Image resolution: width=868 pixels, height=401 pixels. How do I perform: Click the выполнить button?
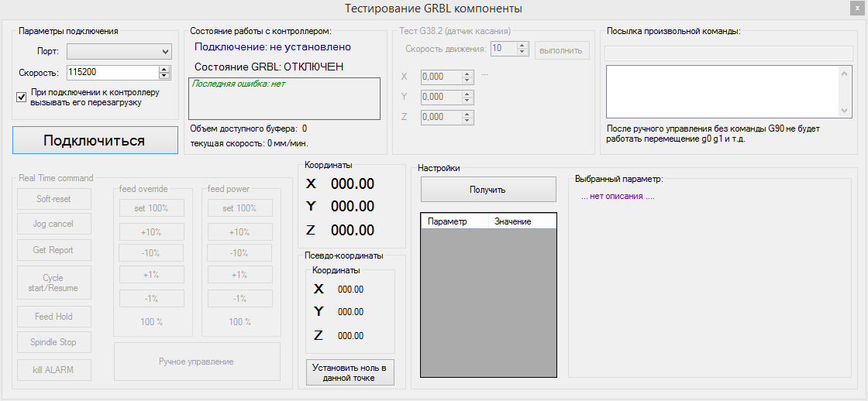[561, 50]
